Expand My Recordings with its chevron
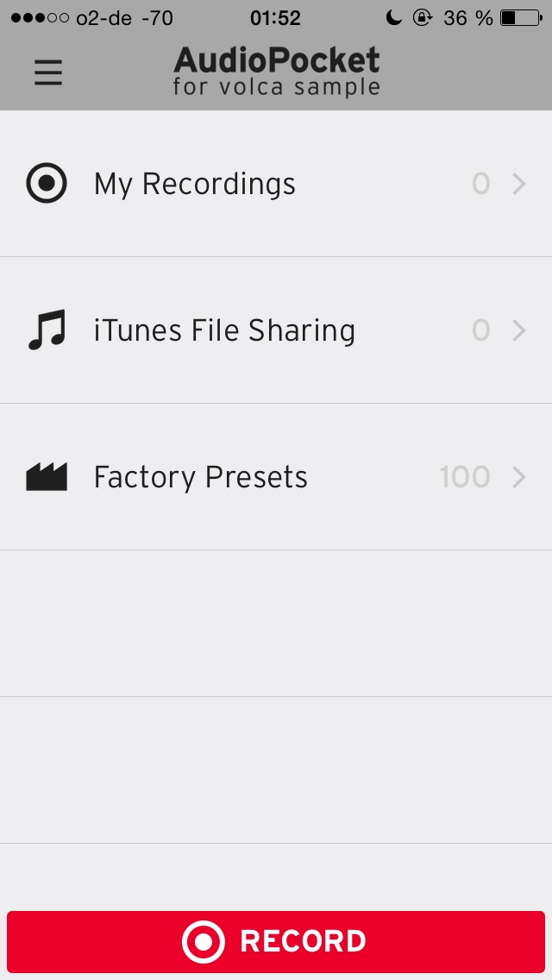The width and height of the screenshot is (552, 980). 519,184
